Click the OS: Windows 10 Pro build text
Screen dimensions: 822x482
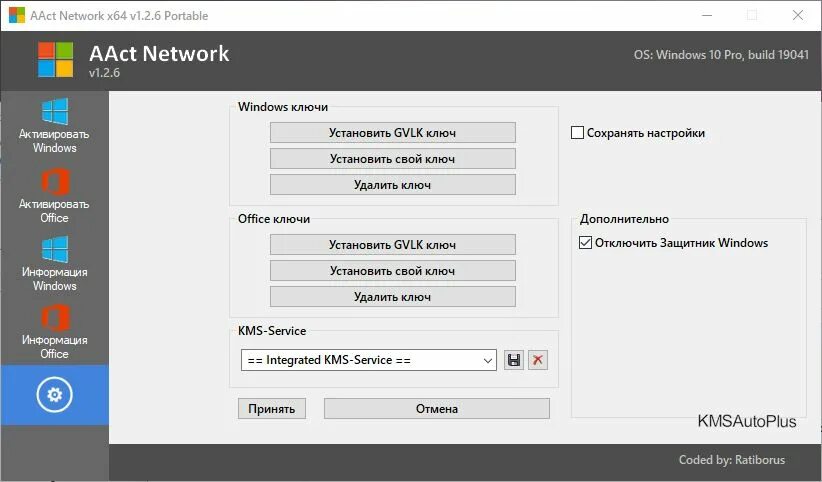click(x=721, y=55)
